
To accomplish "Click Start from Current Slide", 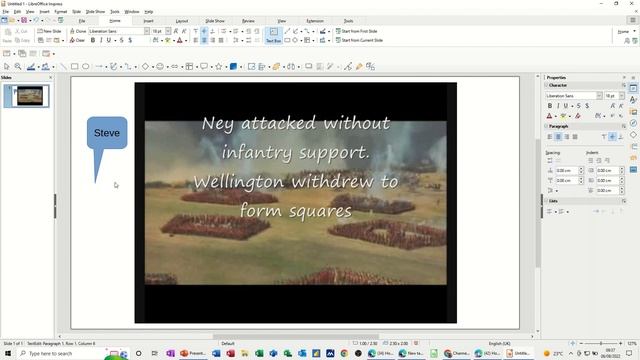I will click(359, 40).
